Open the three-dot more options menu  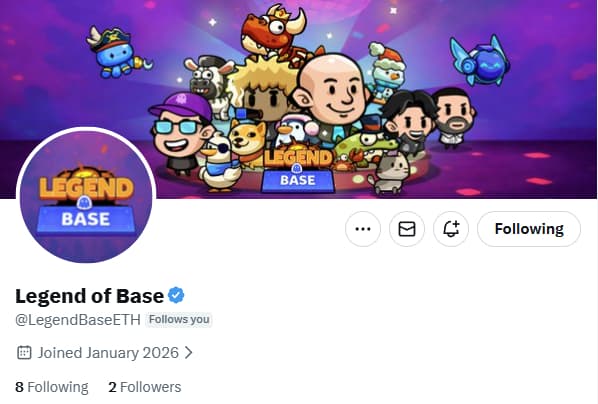363,229
